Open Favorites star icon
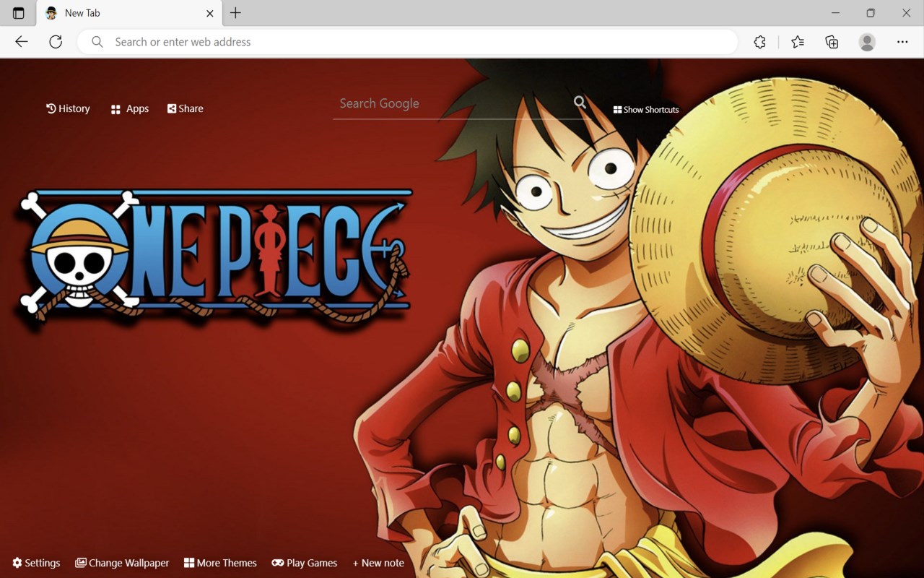 [x=798, y=42]
